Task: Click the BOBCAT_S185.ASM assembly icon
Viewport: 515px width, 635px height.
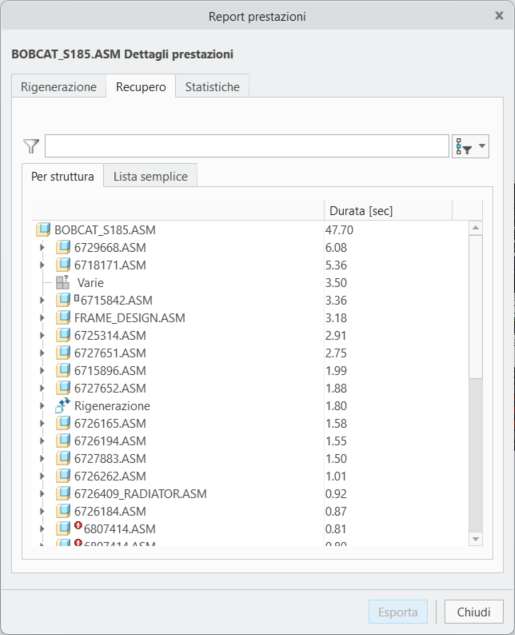Action: click(43, 230)
